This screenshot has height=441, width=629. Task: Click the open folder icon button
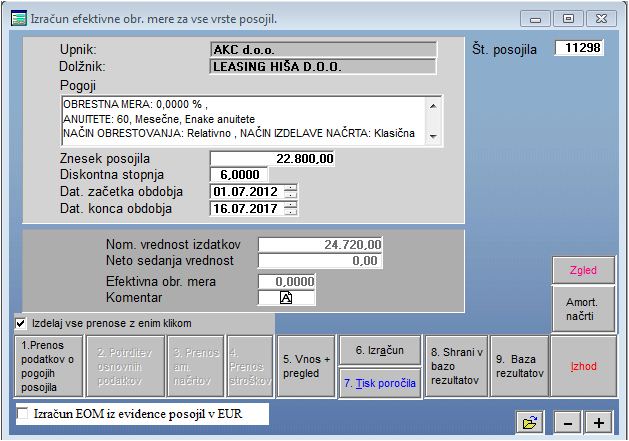pyautogui.click(x=529, y=423)
